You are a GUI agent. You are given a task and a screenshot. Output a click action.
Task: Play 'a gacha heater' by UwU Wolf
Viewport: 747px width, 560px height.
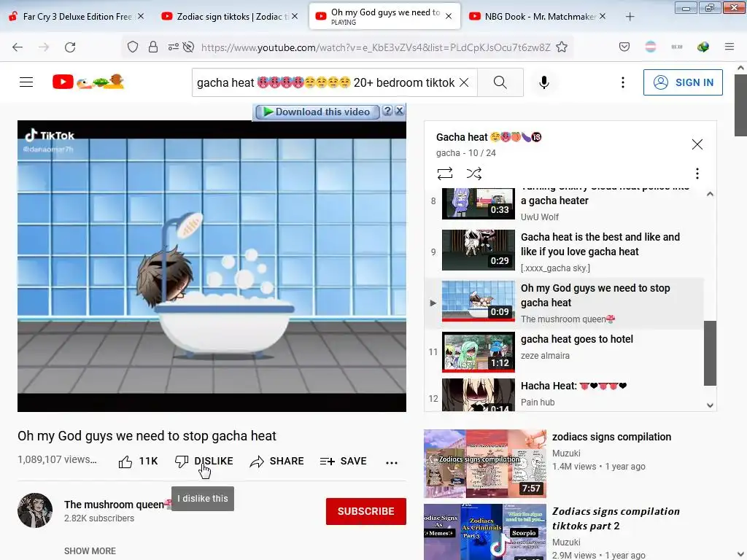click(x=564, y=203)
